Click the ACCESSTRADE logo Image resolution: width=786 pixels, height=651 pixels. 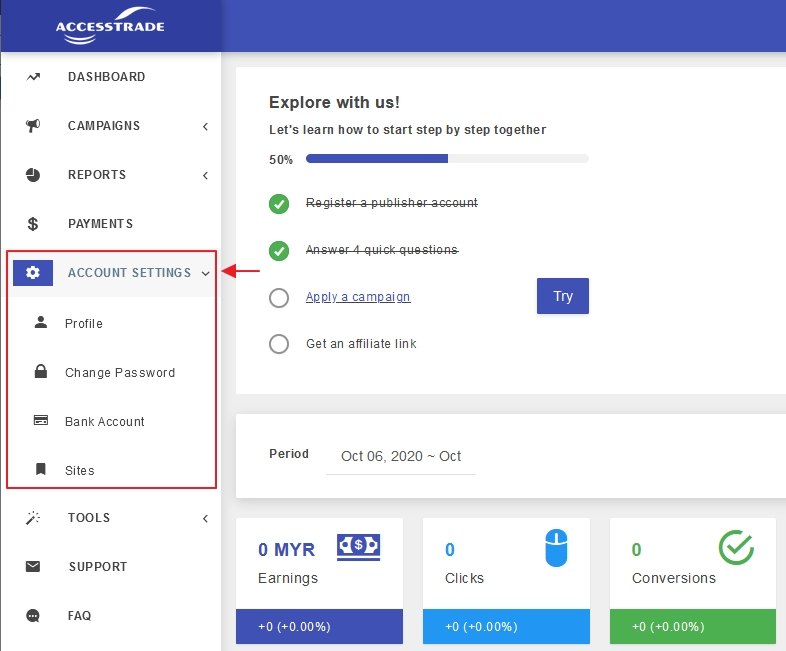click(x=110, y=26)
